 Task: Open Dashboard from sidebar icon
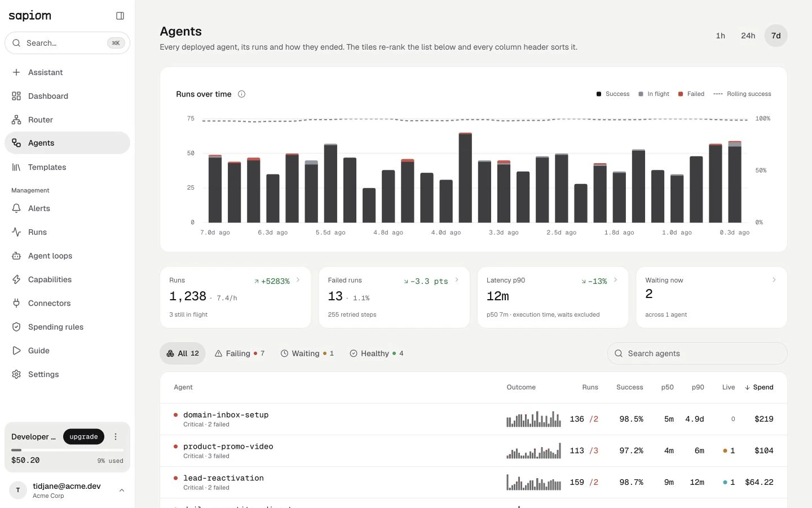[x=16, y=96]
